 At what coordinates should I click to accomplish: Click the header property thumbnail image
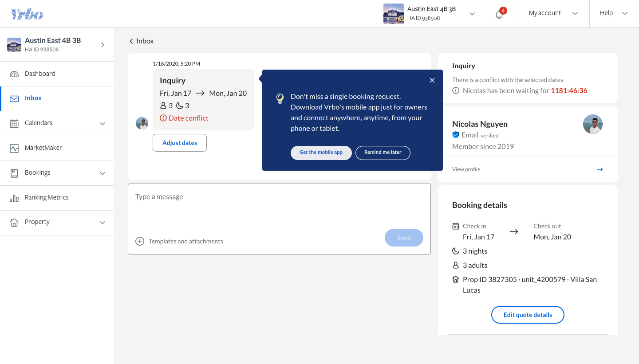[x=394, y=14]
